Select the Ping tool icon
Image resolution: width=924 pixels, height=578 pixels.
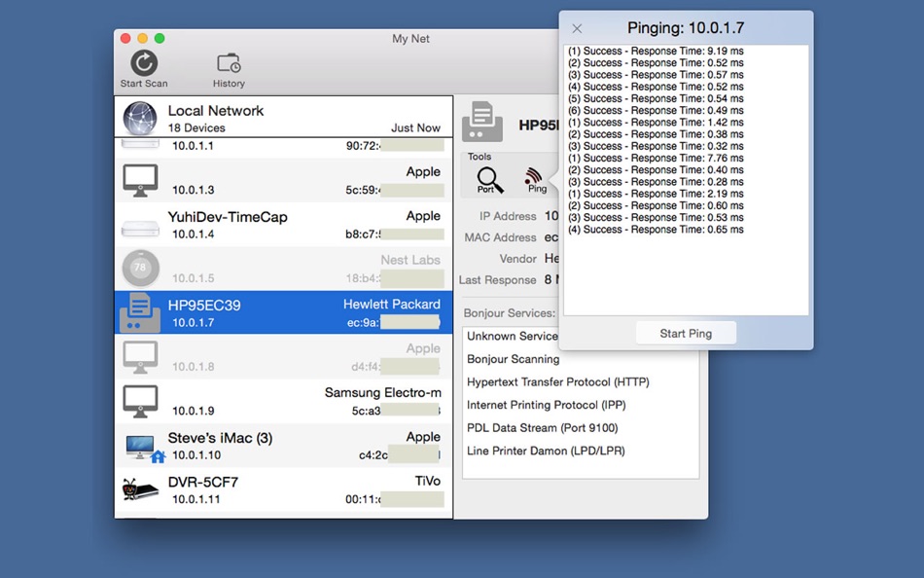535,180
